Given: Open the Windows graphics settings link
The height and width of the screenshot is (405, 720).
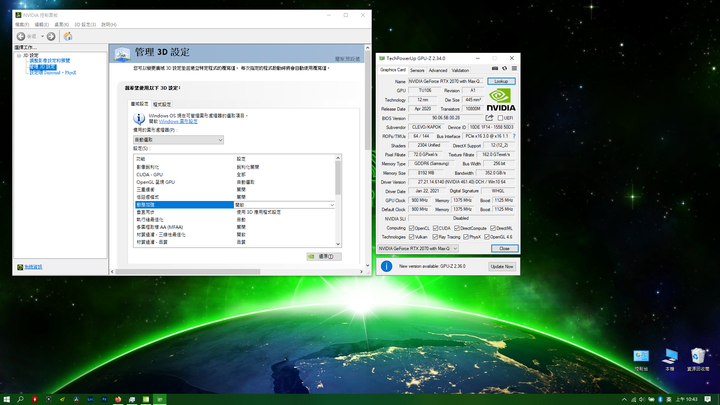Looking at the screenshot, I should (178, 122).
